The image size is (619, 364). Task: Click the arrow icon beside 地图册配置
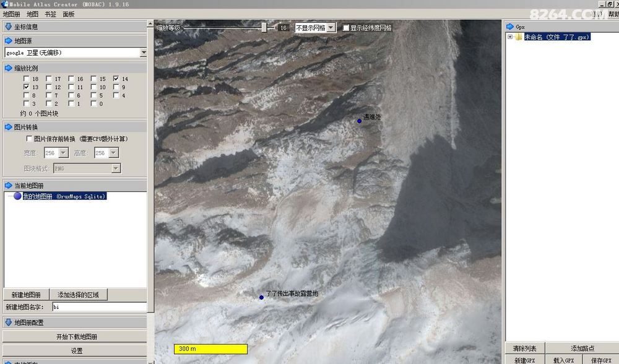tap(8, 323)
